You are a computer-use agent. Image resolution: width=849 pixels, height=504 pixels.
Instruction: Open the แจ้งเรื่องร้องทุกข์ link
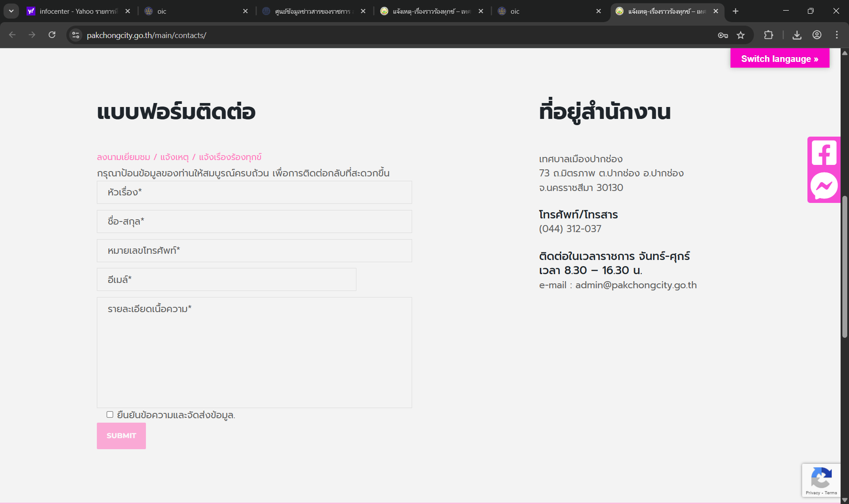coord(230,157)
